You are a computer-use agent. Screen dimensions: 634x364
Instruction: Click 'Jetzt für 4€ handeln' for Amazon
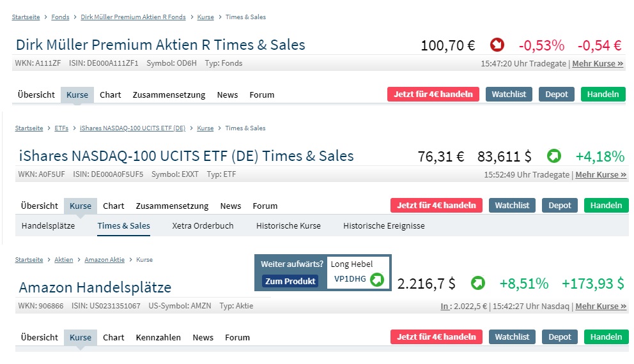(437, 337)
